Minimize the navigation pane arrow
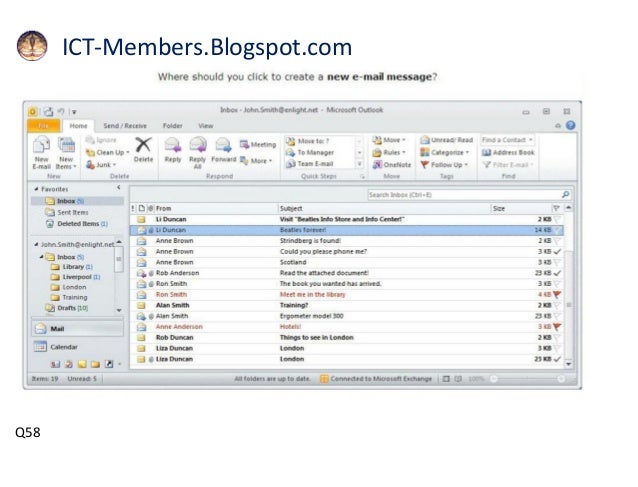The image size is (638, 487). [118, 188]
